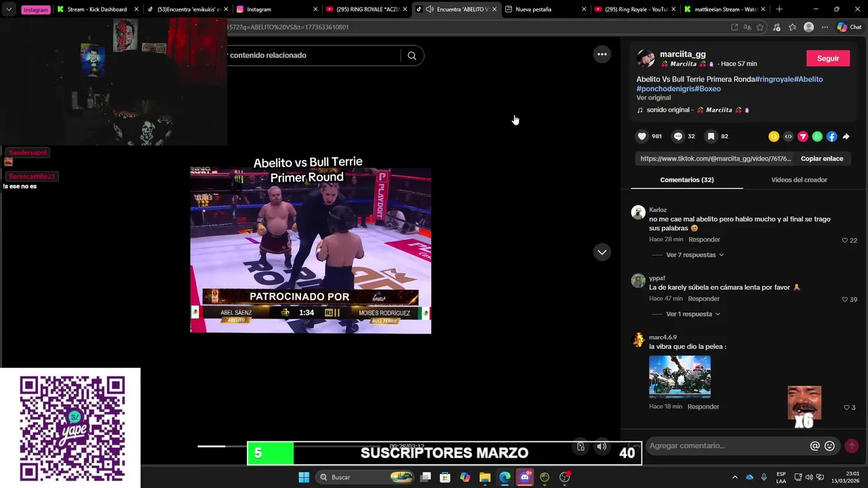Go to next video with down chevron
Viewport: 868px width, 488px height.
(602, 252)
